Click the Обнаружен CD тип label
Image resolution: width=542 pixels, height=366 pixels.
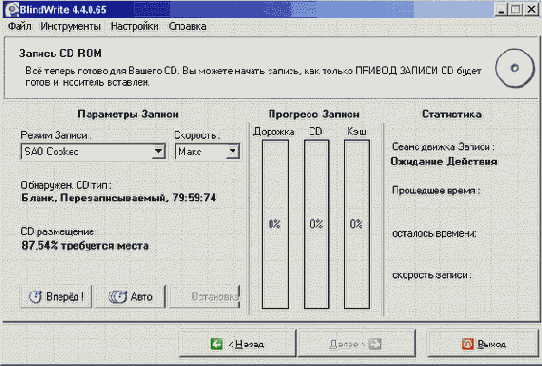pyautogui.click(x=66, y=185)
